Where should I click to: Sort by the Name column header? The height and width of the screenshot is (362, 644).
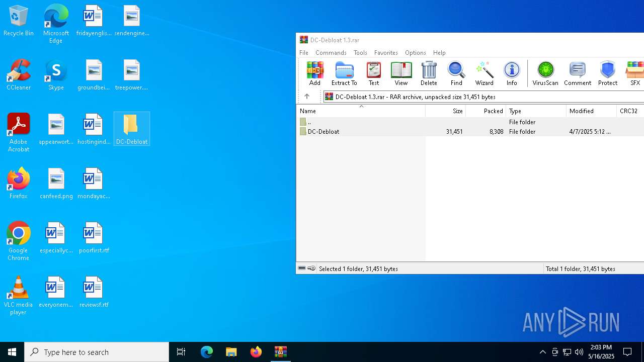point(361,111)
